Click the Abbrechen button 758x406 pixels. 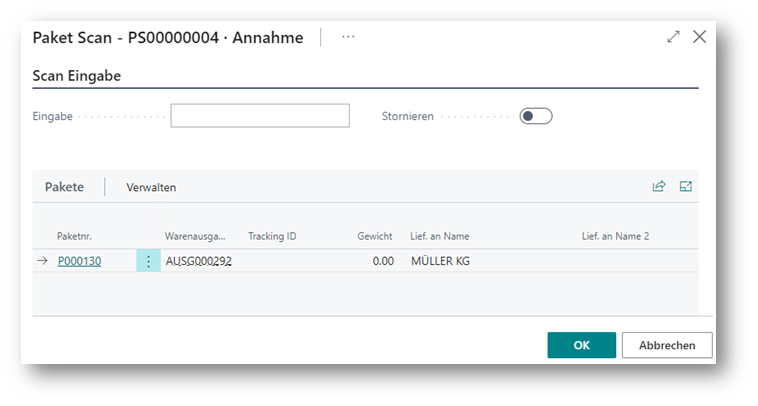[667, 345]
